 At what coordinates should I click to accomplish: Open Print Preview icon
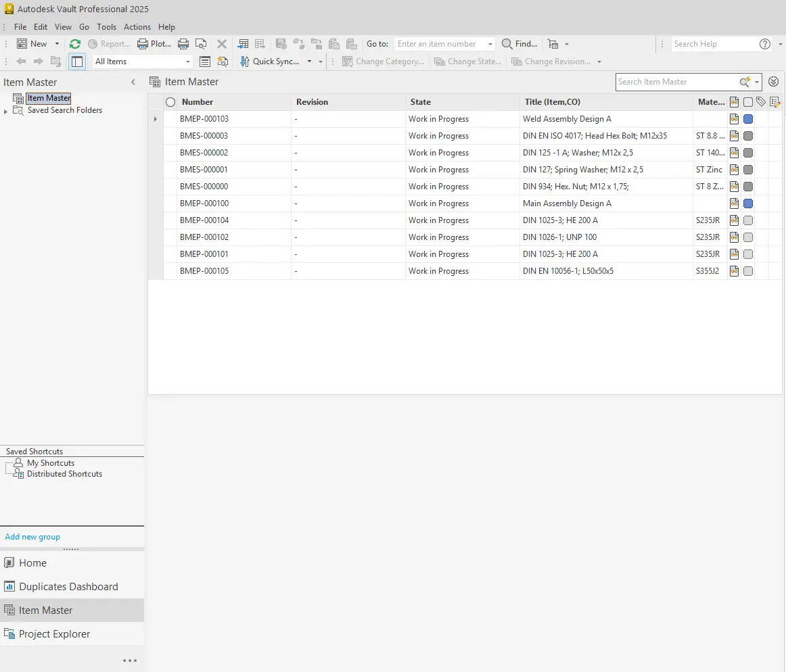(201, 44)
